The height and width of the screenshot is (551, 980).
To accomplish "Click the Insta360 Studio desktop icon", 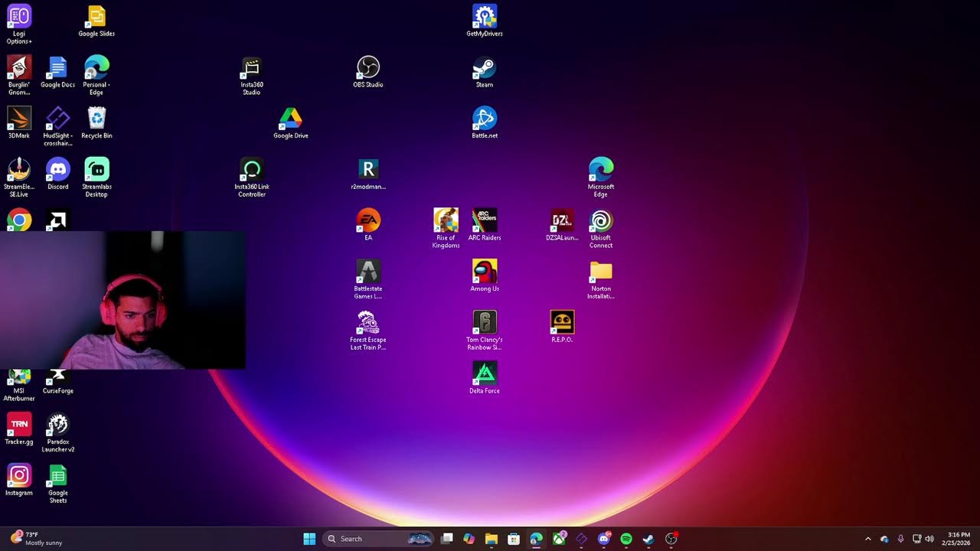I will pyautogui.click(x=251, y=75).
